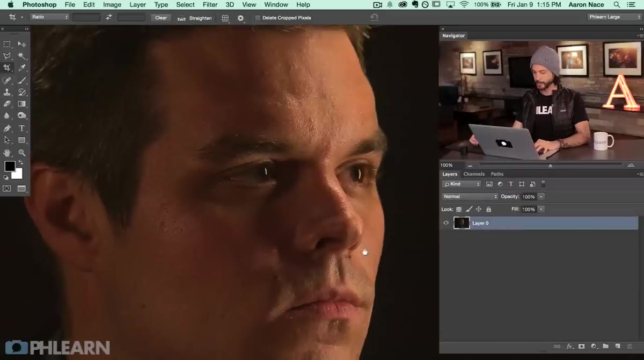Select the Blur tool
The width and height of the screenshot is (644, 360).
[7, 116]
